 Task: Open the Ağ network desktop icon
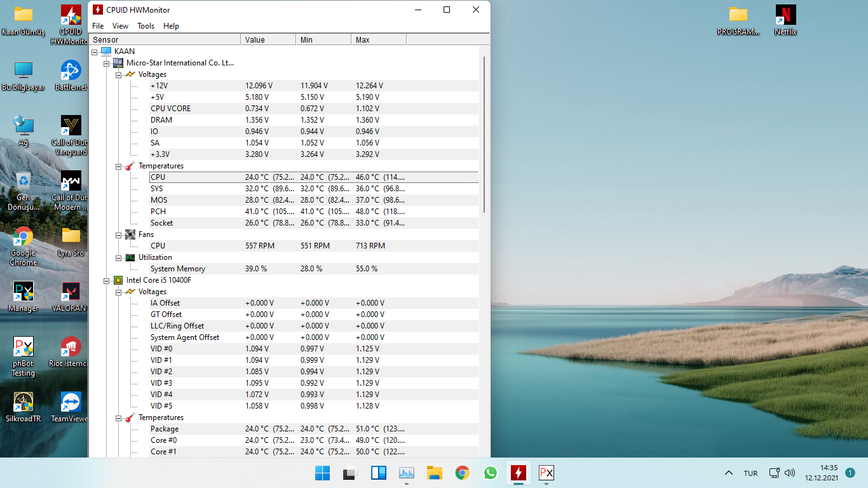coord(24,131)
